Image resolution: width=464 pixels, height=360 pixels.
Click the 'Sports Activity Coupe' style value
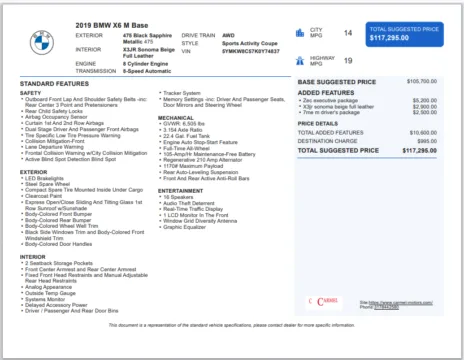pyautogui.click(x=250, y=43)
